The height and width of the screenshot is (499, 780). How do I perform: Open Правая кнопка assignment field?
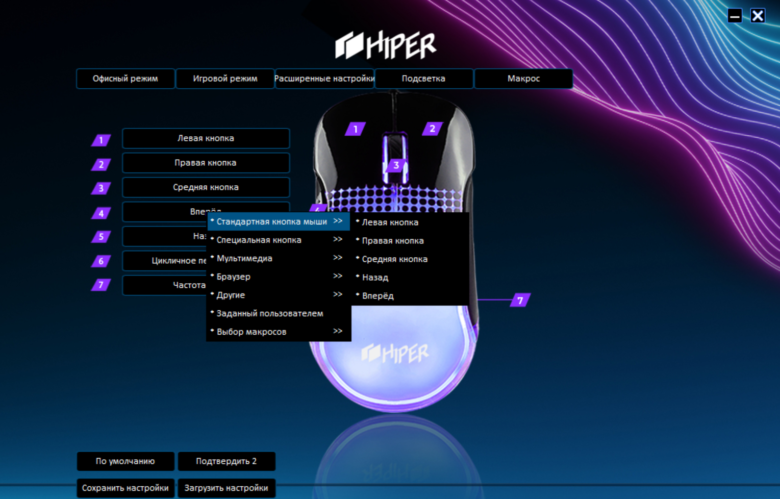click(206, 163)
